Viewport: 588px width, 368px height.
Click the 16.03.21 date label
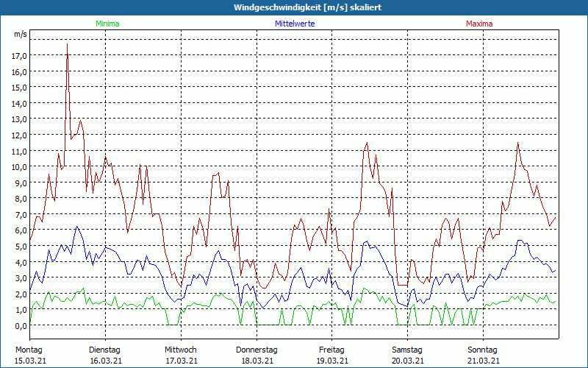tap(106, 361)
